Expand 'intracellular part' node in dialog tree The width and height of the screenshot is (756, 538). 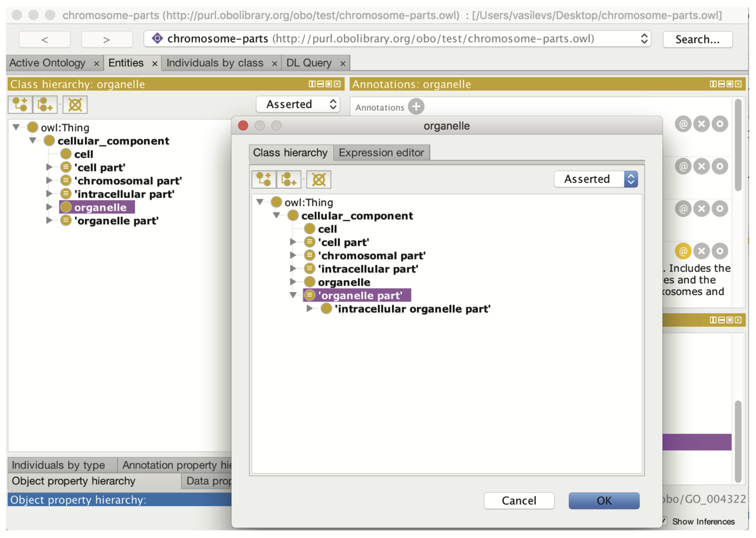(293, 268)
